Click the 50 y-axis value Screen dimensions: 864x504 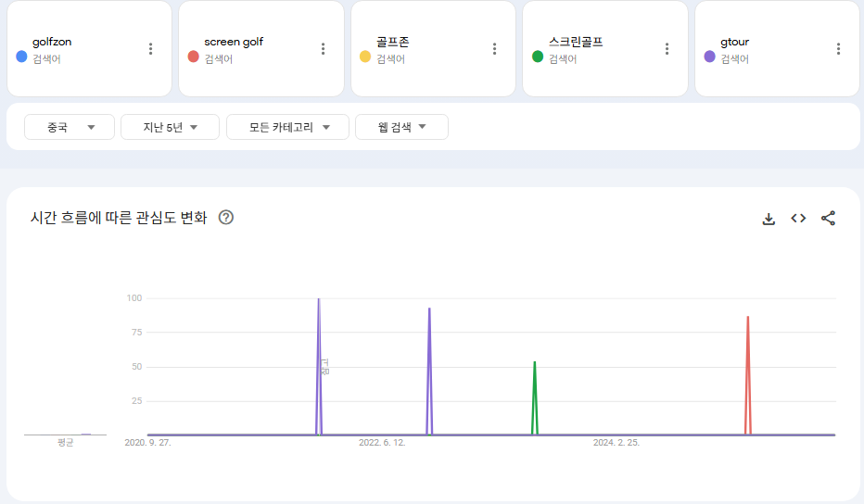click(x=136, y=367)
